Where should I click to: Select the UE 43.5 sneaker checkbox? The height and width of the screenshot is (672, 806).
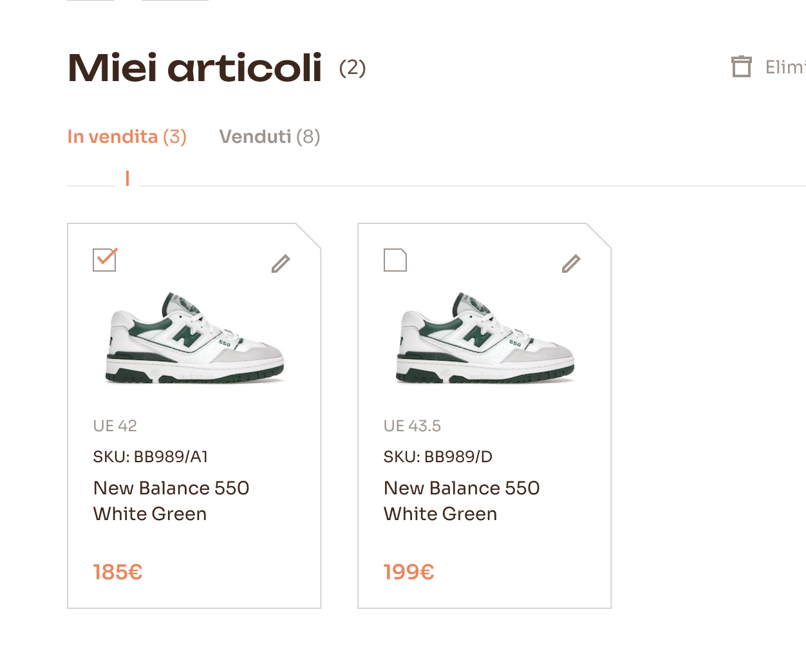(395, 260)
